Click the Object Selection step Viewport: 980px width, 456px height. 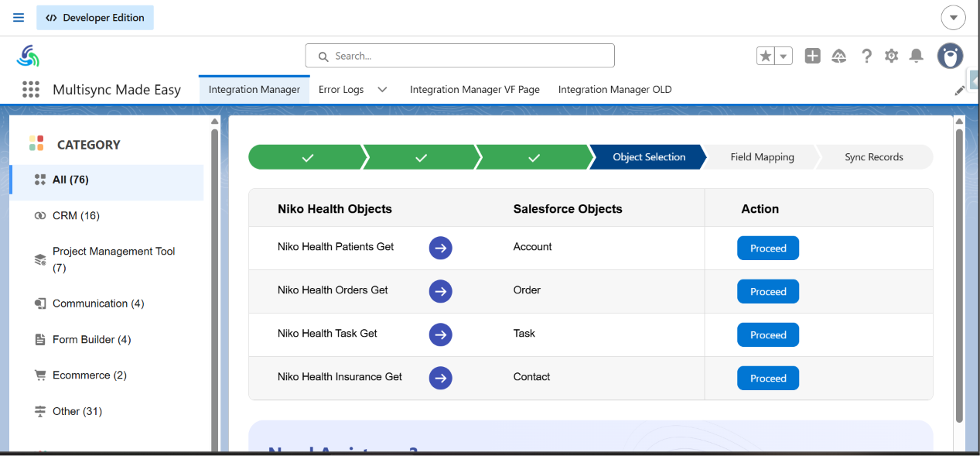coord(648,157)
